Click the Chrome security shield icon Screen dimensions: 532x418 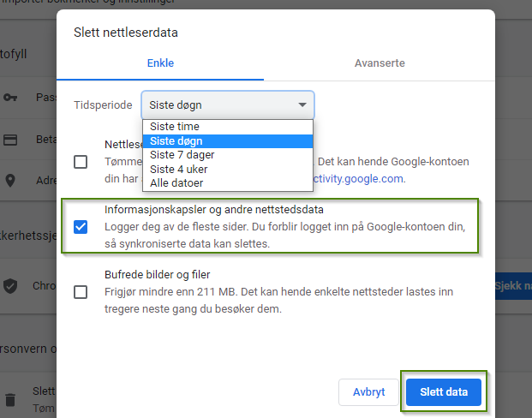pos(11,286)
